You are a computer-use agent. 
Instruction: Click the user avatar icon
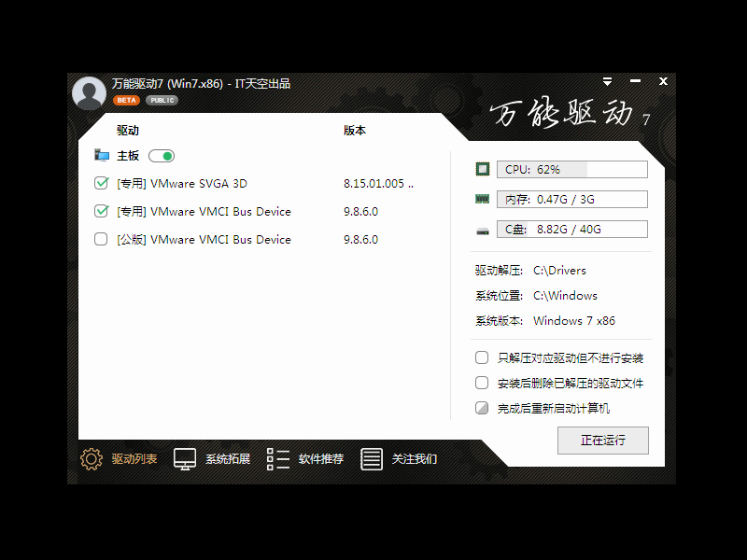pyautogui.click(x=89, y=92)
